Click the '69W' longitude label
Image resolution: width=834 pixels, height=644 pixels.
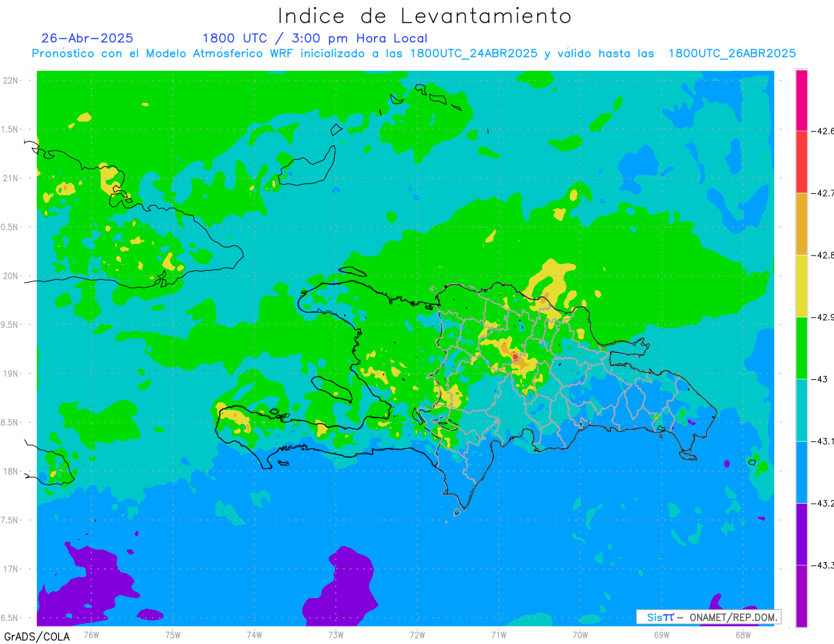tap(661, 634)
